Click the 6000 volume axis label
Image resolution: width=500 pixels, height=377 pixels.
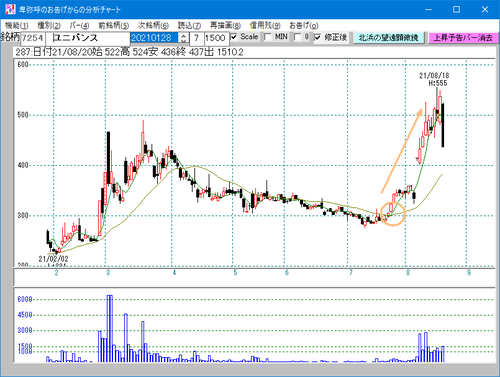[x=25, y=299]
